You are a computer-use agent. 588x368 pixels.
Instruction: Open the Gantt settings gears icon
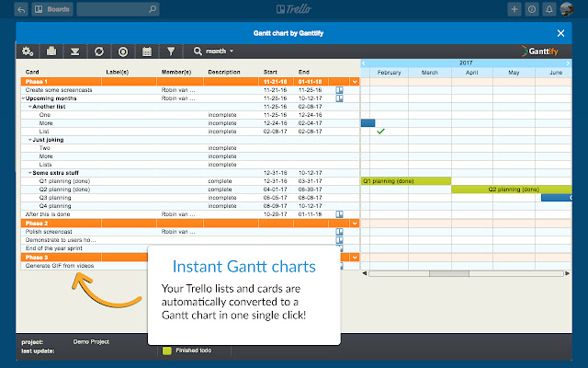[x=28, y=51]
